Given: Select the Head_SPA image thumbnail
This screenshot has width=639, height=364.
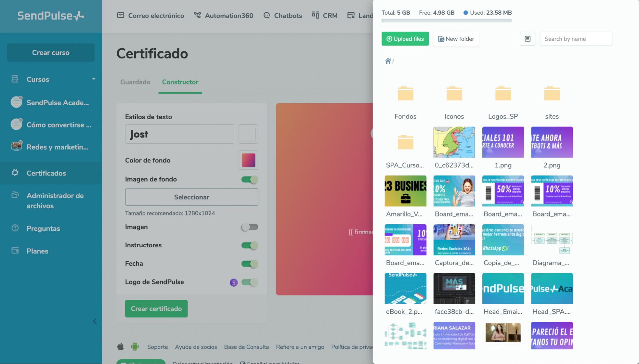Looking at the screenshot, I should coord(552,288).
